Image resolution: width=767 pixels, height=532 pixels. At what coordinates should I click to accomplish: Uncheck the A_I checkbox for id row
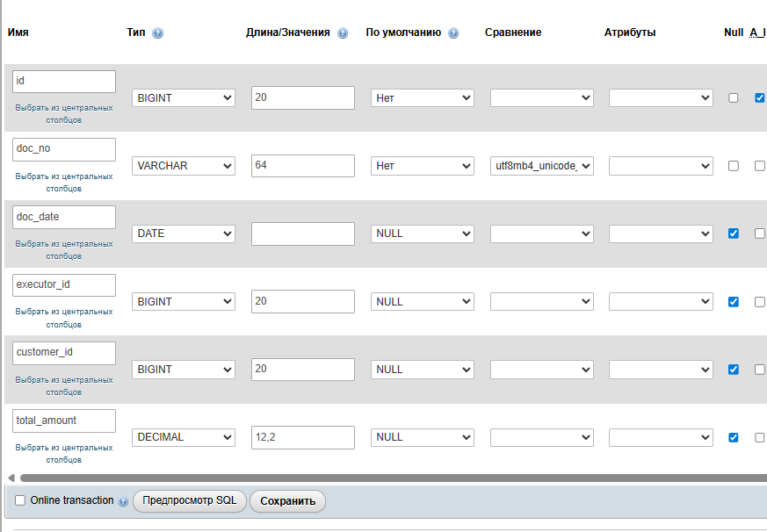click(x=760, y=98)
